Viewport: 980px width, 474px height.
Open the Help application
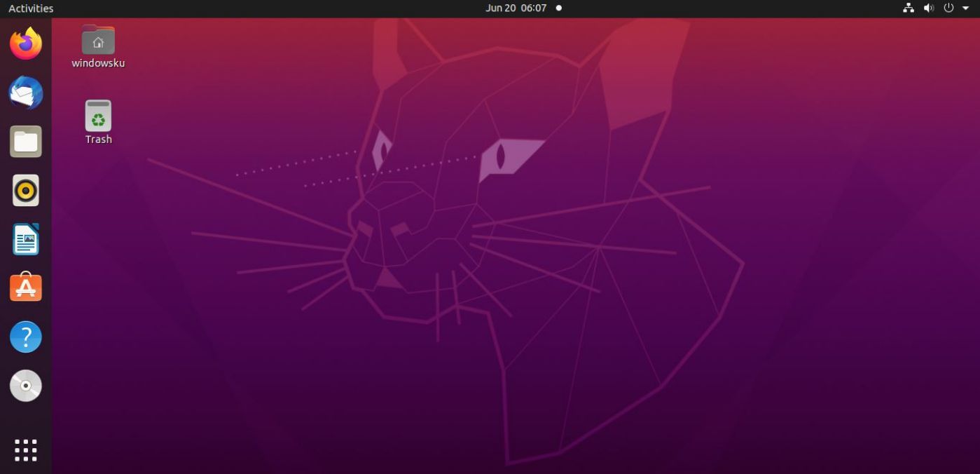click(x=26, y=337)
